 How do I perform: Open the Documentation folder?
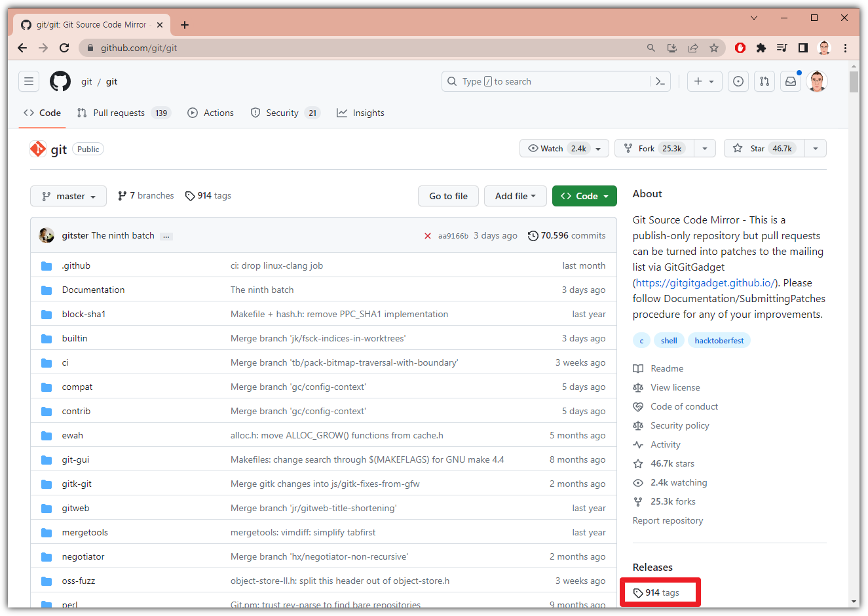pyautogui.click(x=93, y=290)
